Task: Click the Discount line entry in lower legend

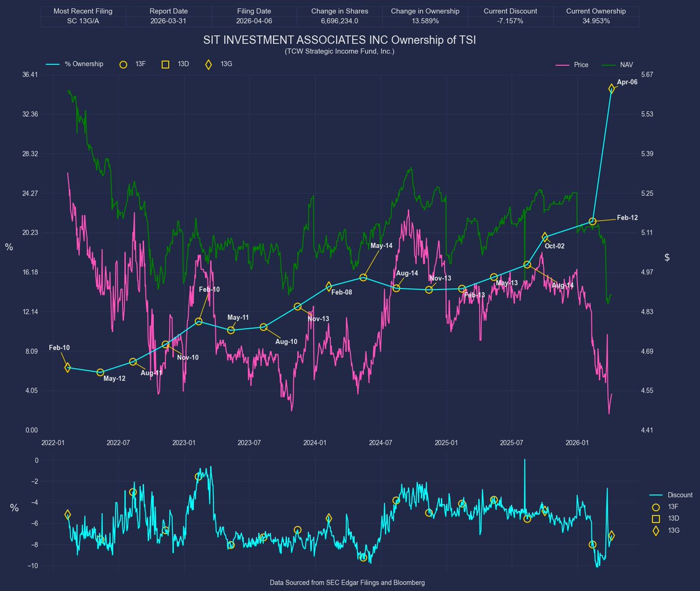Action: tap(670, 495)
